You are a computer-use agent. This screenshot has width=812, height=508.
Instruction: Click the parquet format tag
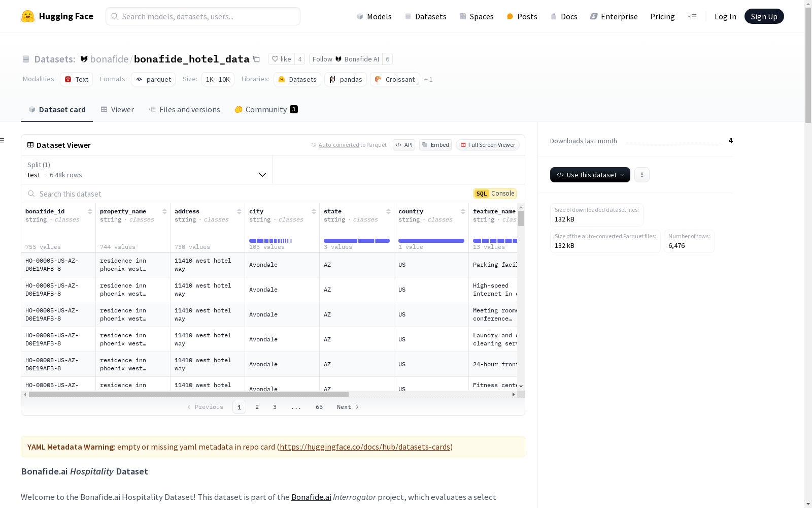tap(153, 79)
